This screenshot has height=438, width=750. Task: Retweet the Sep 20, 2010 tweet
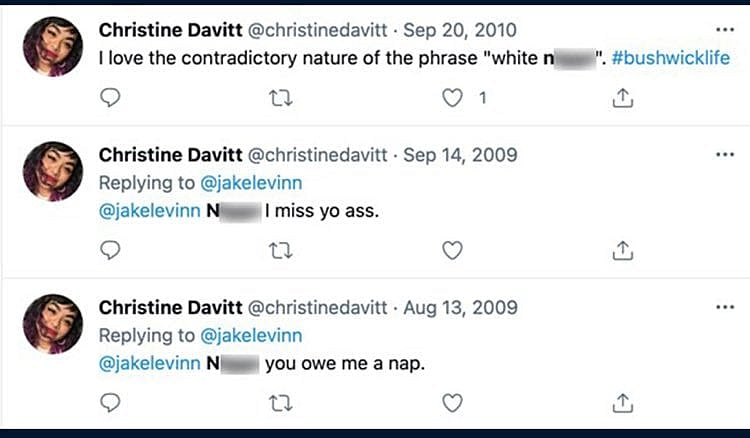tap(281, 98)
